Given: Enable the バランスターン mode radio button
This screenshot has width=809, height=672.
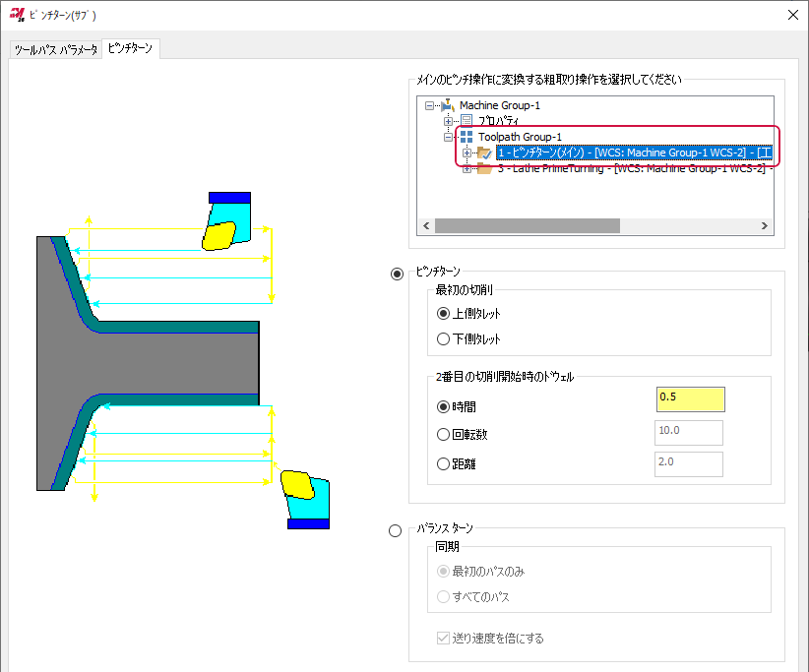Looking at the screenshot, I should (396, 530).
